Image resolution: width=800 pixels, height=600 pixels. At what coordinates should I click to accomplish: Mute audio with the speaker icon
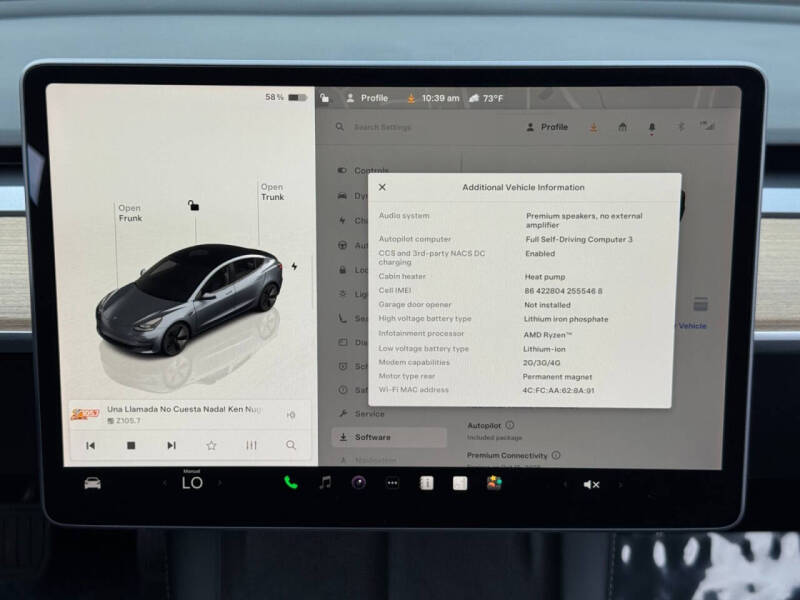(x=591, y=484)
